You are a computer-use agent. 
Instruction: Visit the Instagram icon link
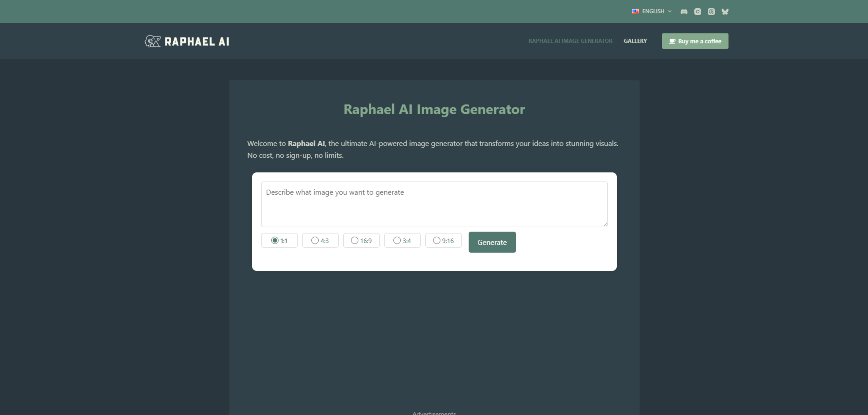[x=698, y=12]
